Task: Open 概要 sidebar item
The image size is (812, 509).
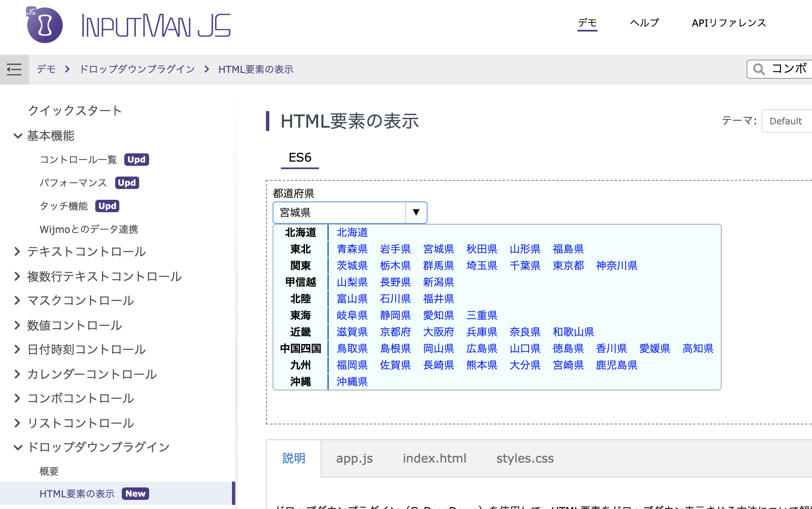Action: [x=49, y=471]
